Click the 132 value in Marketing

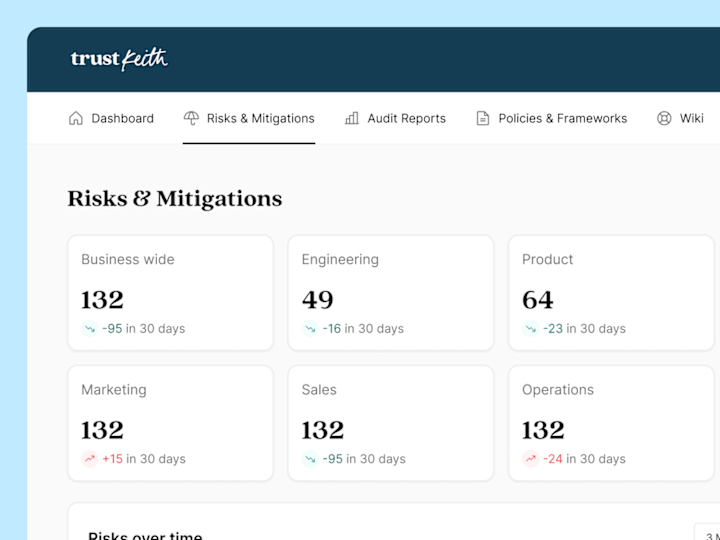pyautogui.click(x=102, y=430)
